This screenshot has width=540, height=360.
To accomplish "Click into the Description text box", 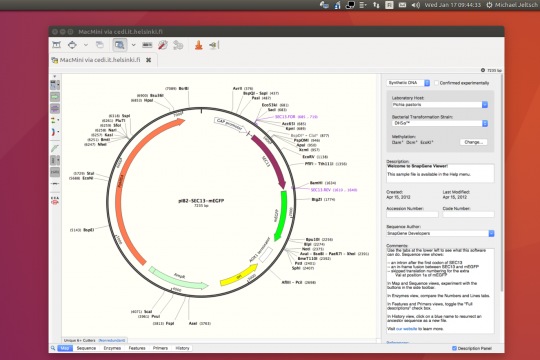I will tap(440, 173).
